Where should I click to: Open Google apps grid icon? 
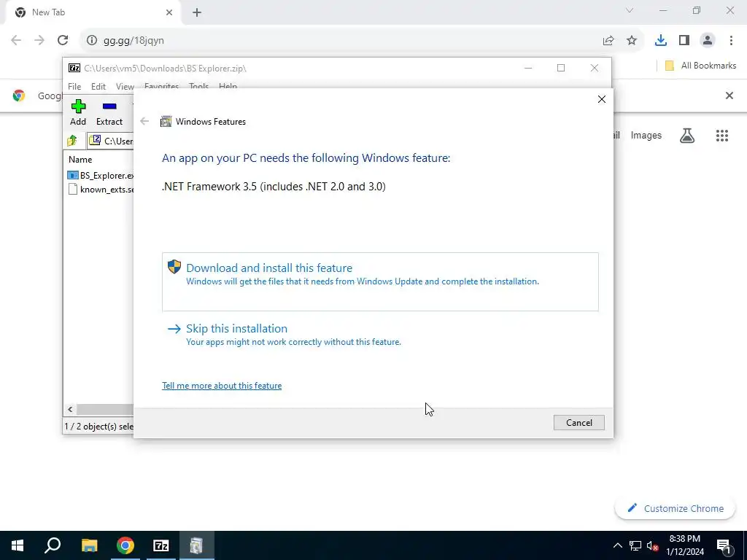(x=722, y=136)
